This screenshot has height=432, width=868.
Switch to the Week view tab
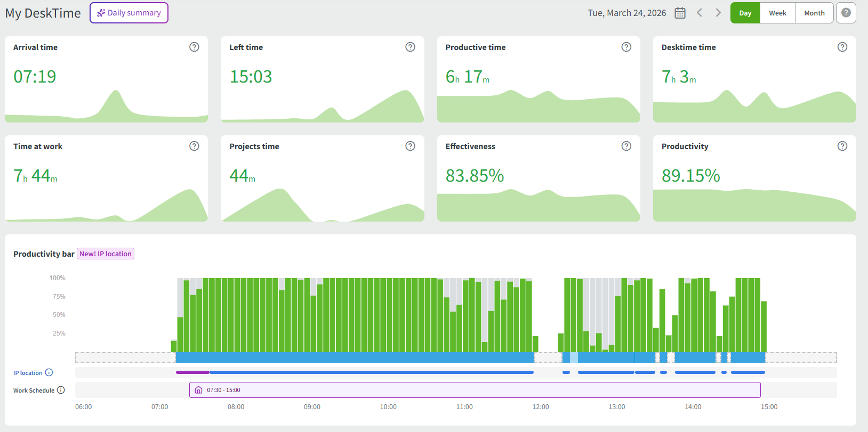[x=777, y=13]
